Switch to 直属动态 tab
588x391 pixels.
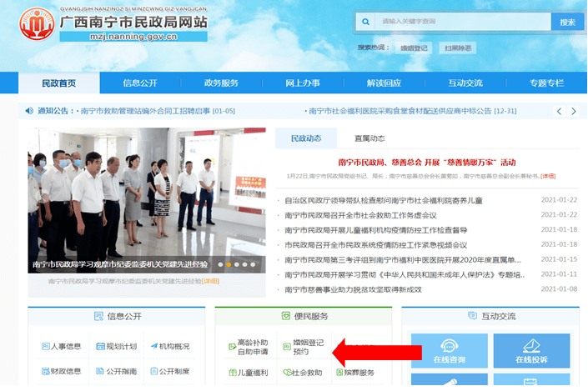[369, 138]
